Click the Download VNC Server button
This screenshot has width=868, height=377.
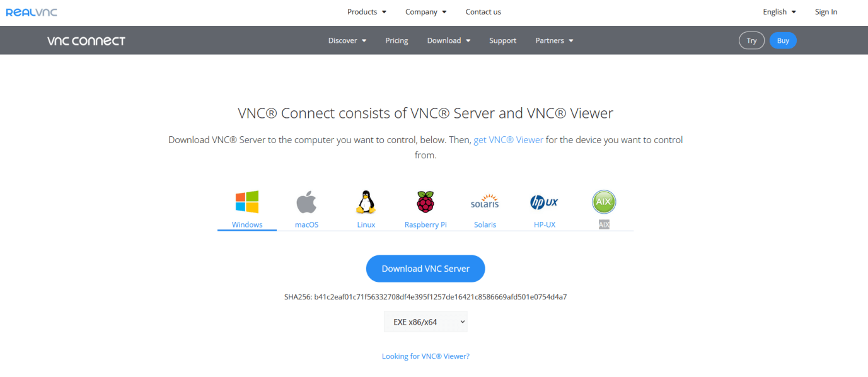click(425, 269)
